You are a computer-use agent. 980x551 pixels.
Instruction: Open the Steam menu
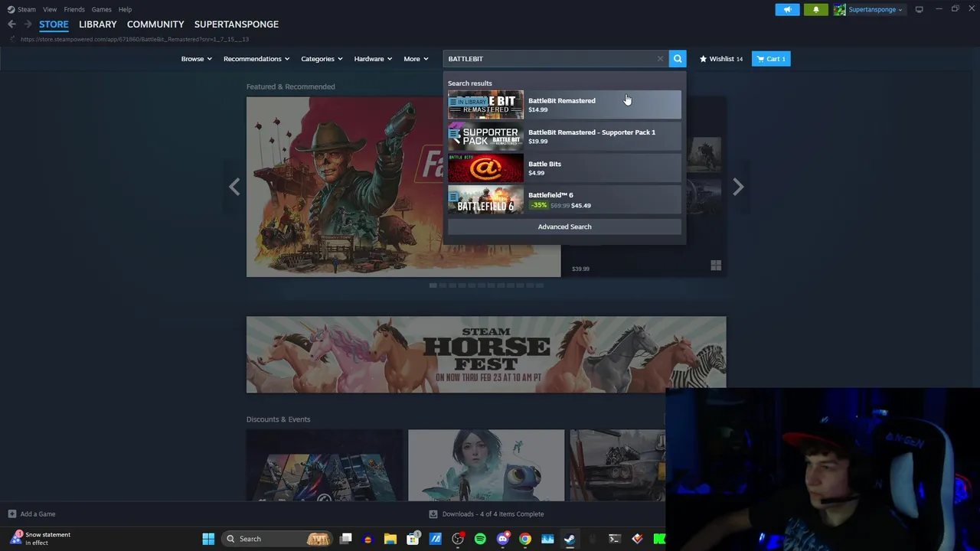click(21, 9)
